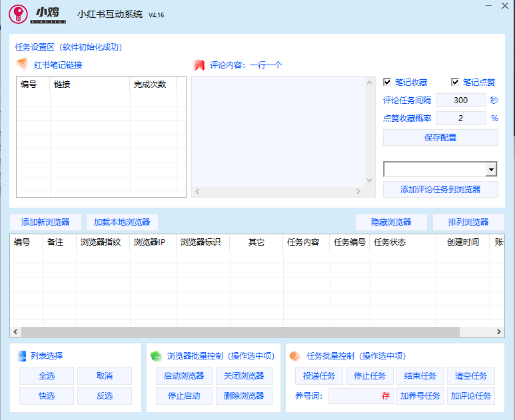Toggle the 笔记收藏 checkbox
The height and width of the screenshot is (420, 515).
[x=387, y=82]
